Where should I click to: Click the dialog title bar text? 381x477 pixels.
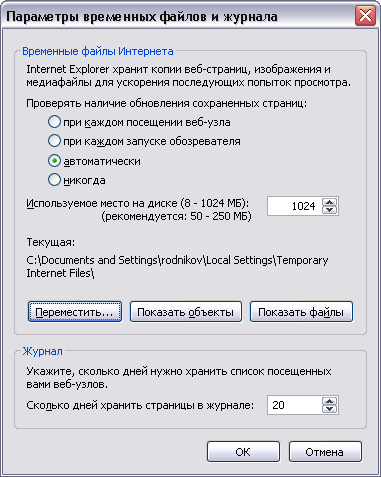142,16
